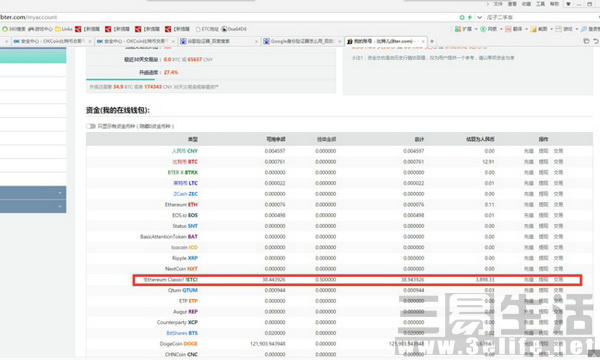The width and height of the screenshot is (600, 360).
Task: Click the 升级进度 27.4% progress bar
Action: click(211, 80)
